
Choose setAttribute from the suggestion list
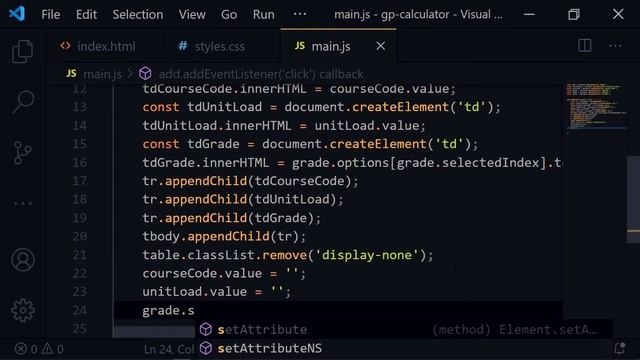pos(403,329)
